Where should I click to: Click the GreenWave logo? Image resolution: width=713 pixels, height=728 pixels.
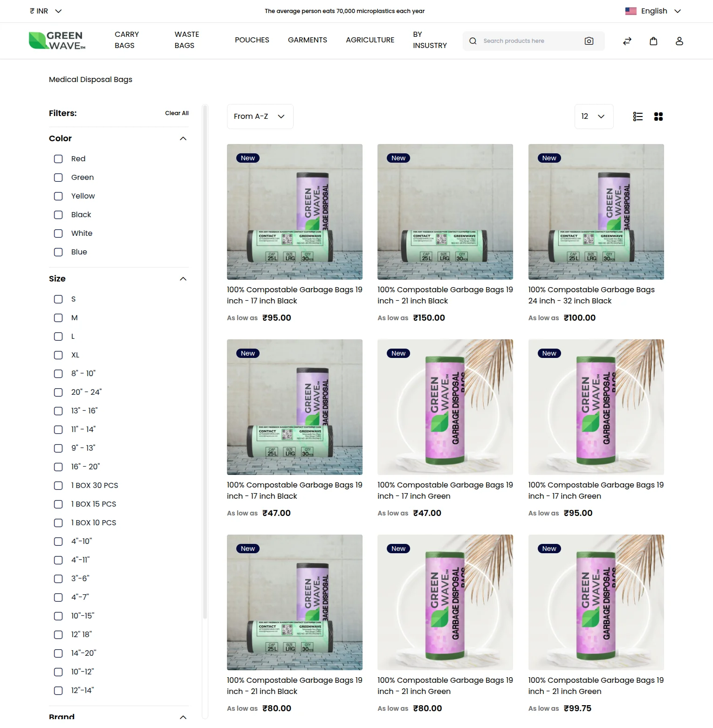[x=56, y=41]
